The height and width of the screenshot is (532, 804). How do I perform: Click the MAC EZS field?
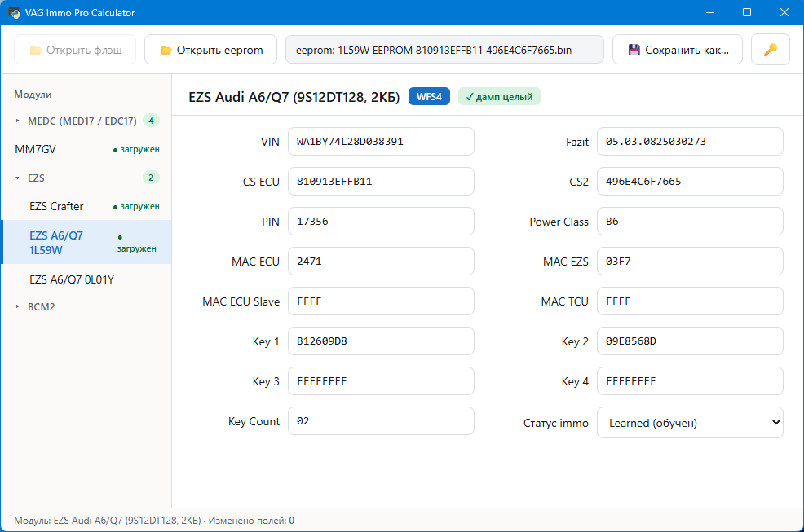690,262
